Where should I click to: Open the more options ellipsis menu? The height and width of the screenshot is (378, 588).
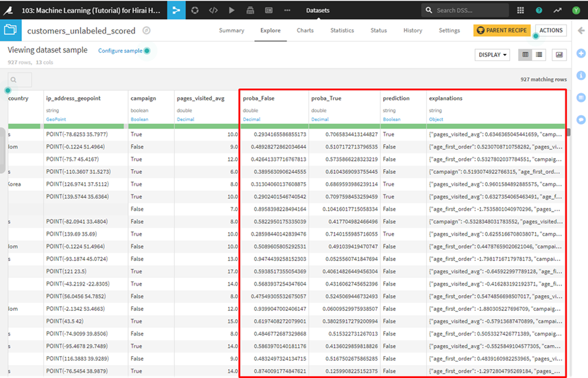tap(287, 10)
